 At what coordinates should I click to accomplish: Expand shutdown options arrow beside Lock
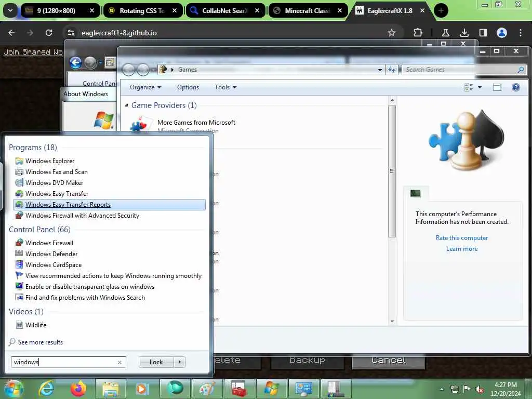coord(179,362)
